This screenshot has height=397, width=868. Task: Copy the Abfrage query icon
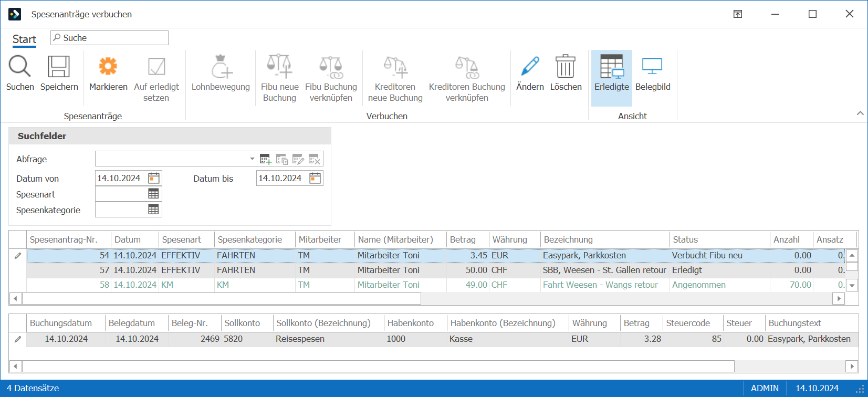282,159
